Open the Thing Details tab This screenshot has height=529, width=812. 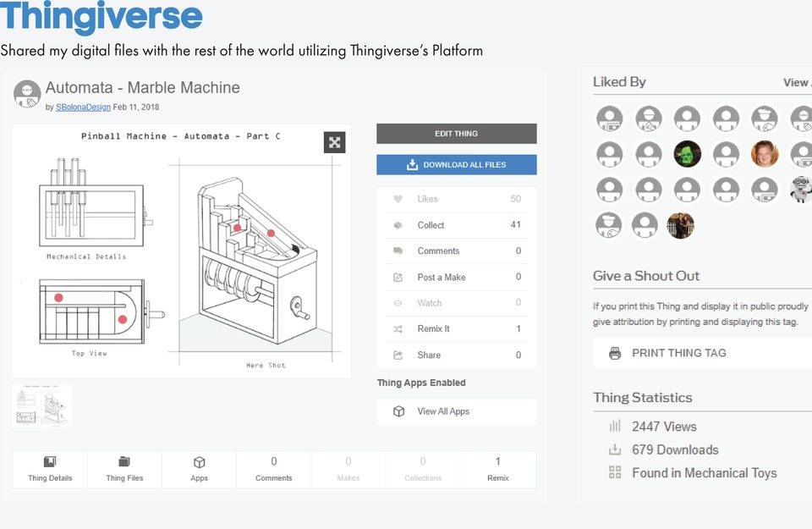[50, 470]
